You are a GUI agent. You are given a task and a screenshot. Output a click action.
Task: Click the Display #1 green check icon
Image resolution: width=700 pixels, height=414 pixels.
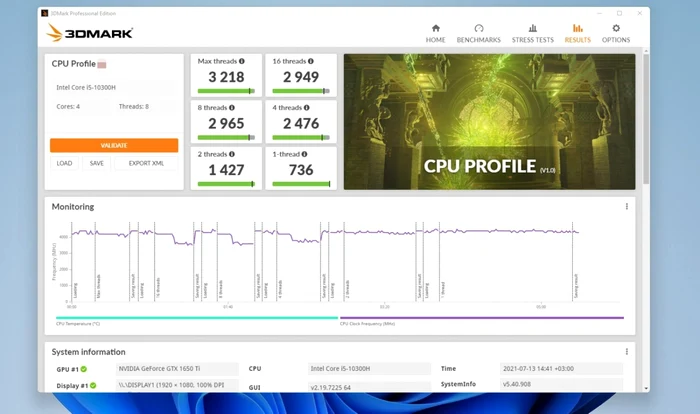click(93, 385)
